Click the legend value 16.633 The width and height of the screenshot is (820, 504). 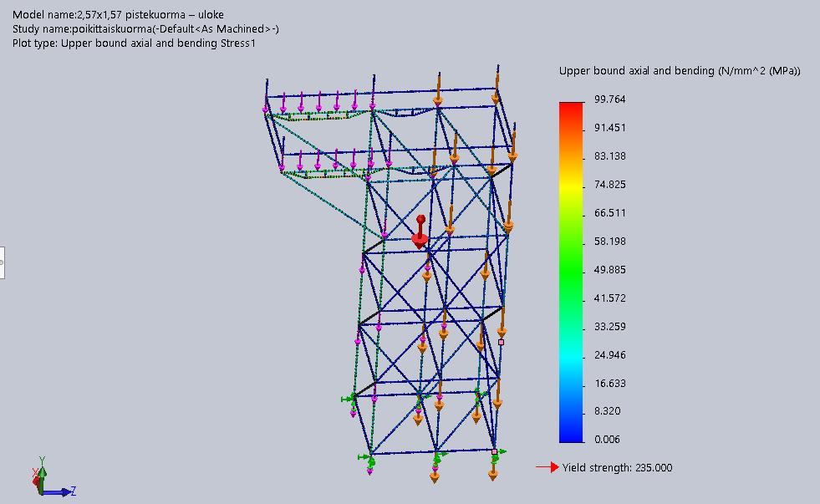(609, 384)
